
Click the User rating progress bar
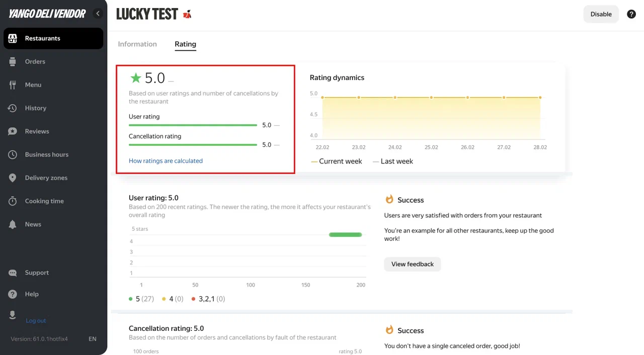coord(193,125)
